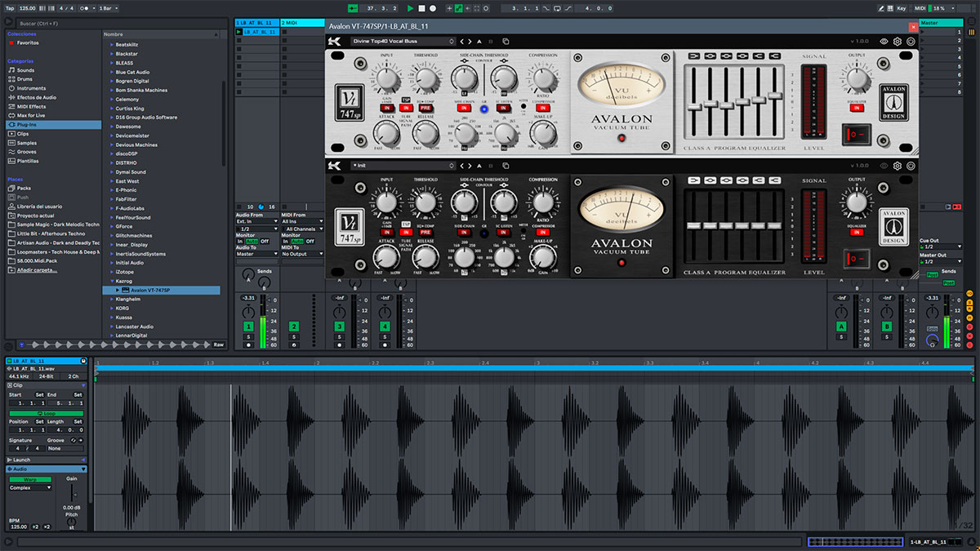Image resolution: width=980 pixels, height=551 pixels.
Task: Solo track 1 with S button
Action: click(248, 336)
